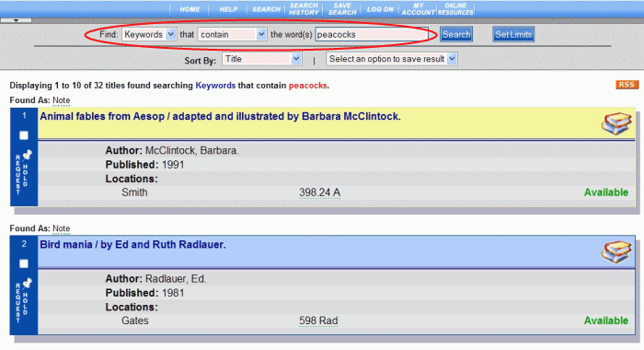The image size is (644, 350).
Task: Click red 'peacocks' term in results summary
Action: pyautogui.click(x=308, y=86)
